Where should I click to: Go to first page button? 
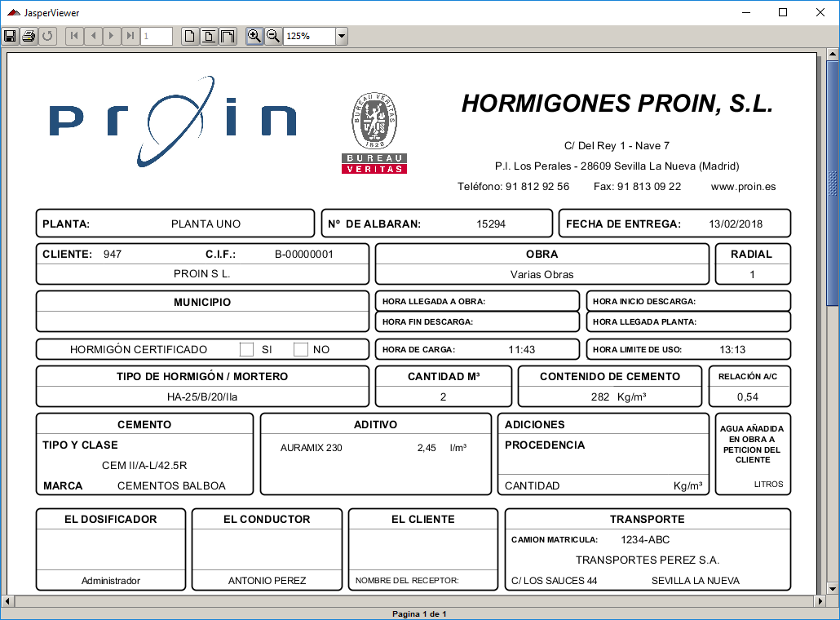[x=74, y=36]
